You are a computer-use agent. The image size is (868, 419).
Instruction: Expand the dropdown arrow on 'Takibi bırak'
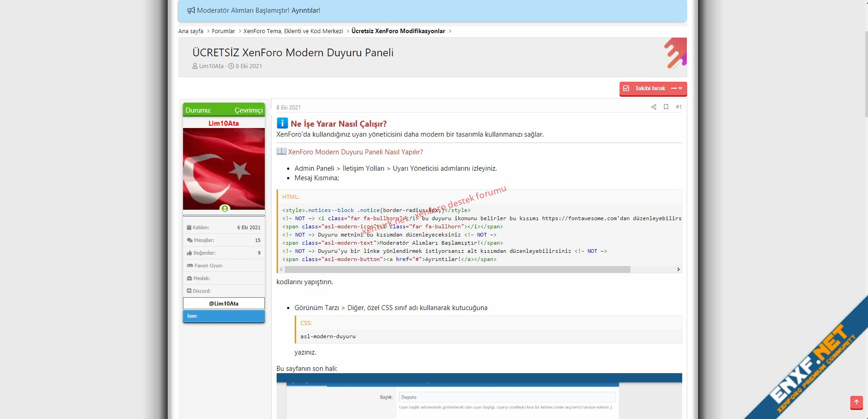[677, 89]
